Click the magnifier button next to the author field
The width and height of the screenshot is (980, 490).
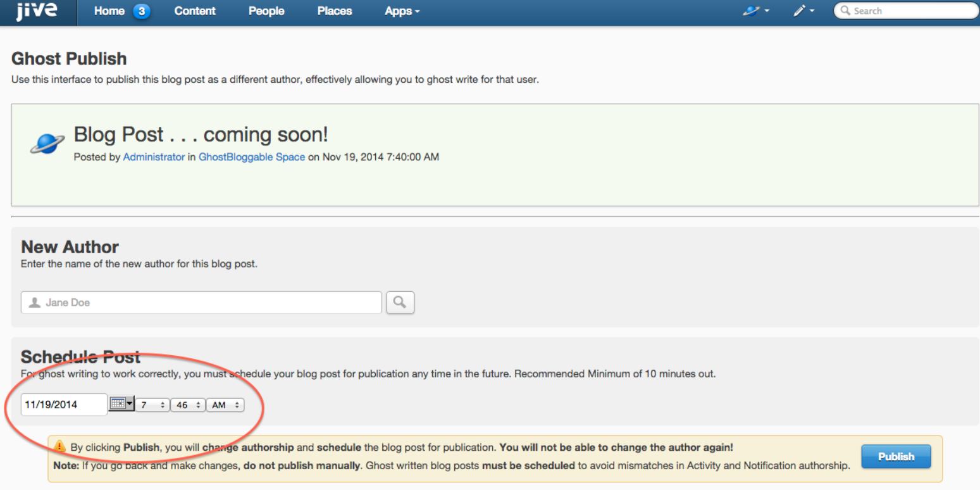click(x=400, y=303)
